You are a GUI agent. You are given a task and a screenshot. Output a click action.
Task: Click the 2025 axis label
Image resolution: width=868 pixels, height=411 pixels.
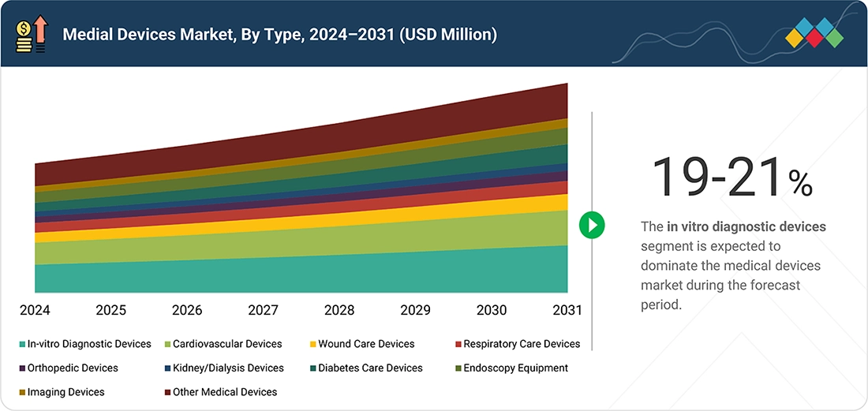coord(110,310)
